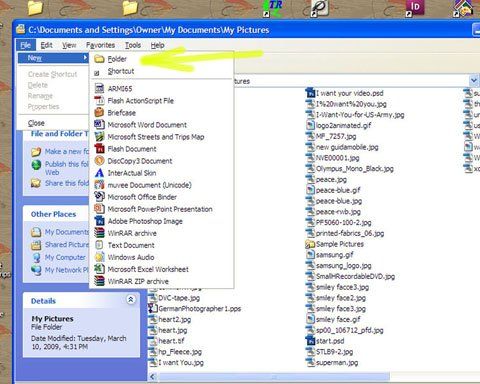The image size is (480, 384).
Task: Click the ARMI65 file type icon
Action: (99, 88)
